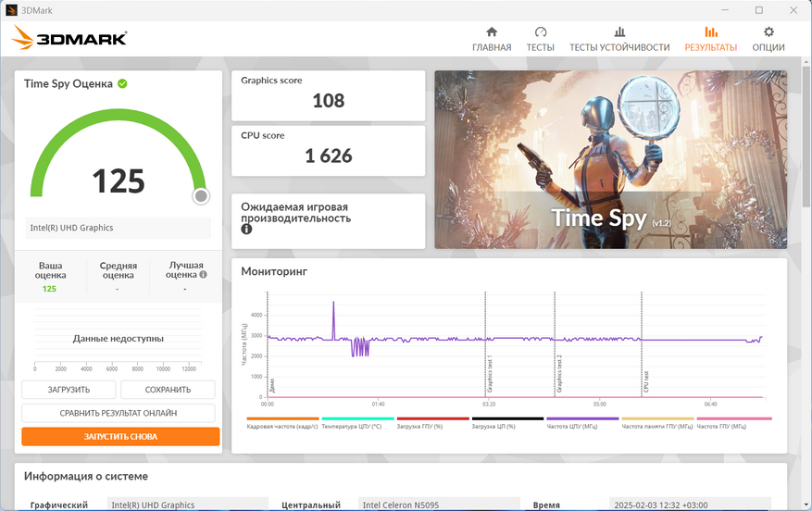Open the Тесты gauge icon
Viewport: 812px width, 511px height.
point(540,32)
